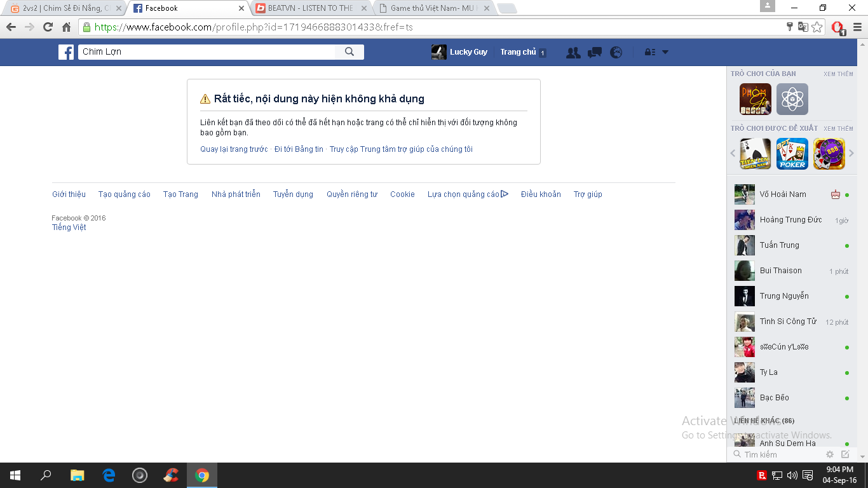Expand the account dropdown arrow
Viewport: 868px width, 488px height.
665,53
